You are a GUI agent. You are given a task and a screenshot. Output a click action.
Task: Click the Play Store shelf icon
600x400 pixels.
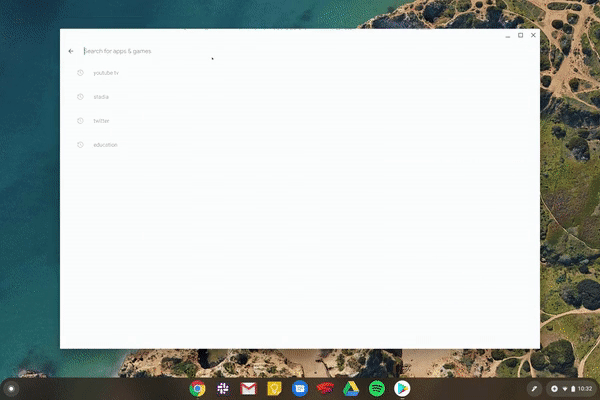[x=402, y=388]
